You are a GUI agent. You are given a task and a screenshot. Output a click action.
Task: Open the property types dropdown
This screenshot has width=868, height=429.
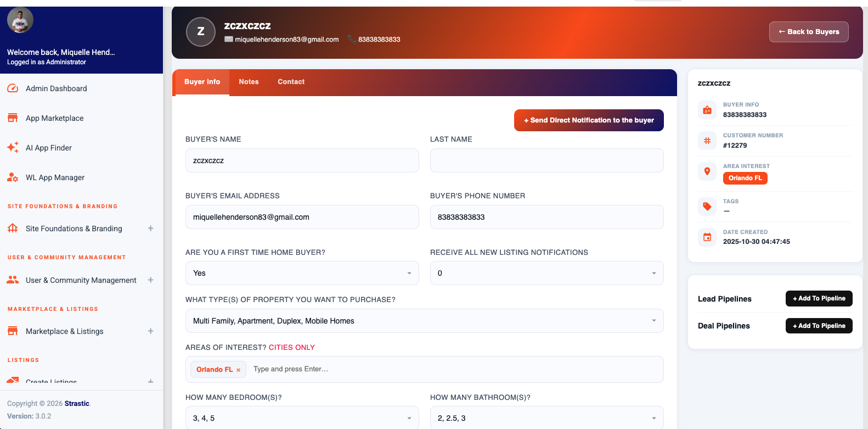[425, 321]
